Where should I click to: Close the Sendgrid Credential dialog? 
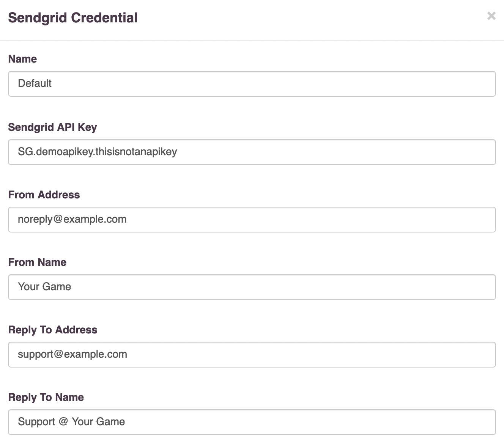(x=491, y=16)
